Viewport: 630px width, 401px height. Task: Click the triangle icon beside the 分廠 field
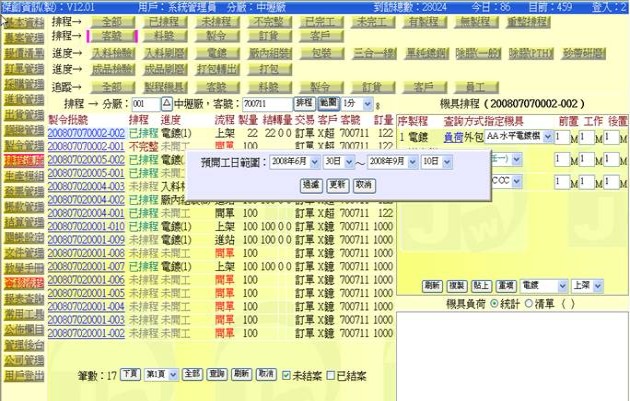[166, 103]
